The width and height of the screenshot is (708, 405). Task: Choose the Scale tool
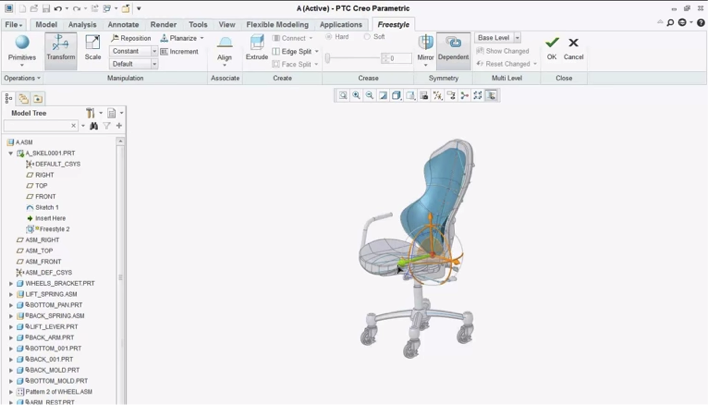(x=92, y=49)
